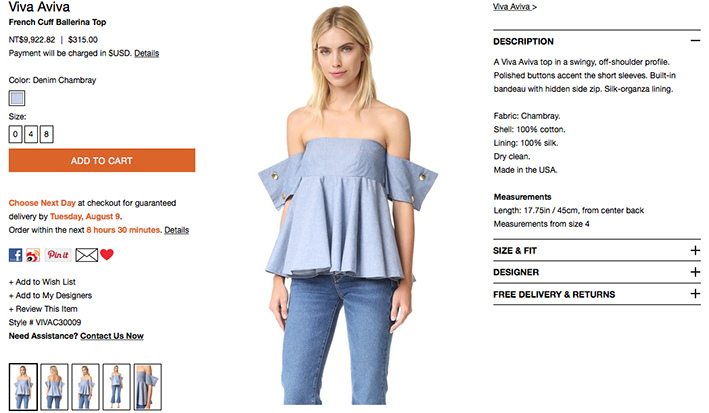Open payment Details link next to $USD

[147, 53]
